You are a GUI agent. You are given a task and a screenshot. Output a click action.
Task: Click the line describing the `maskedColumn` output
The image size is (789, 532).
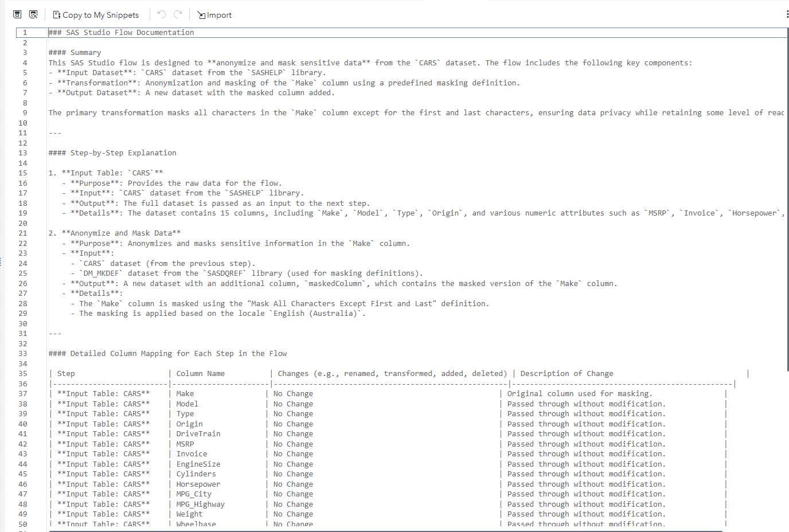(340, 284)
